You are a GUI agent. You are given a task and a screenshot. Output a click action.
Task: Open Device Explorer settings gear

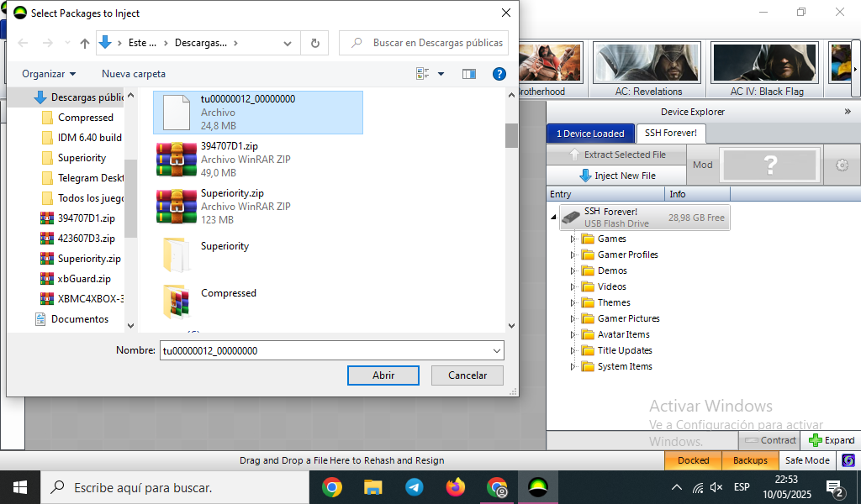point(842,165)
